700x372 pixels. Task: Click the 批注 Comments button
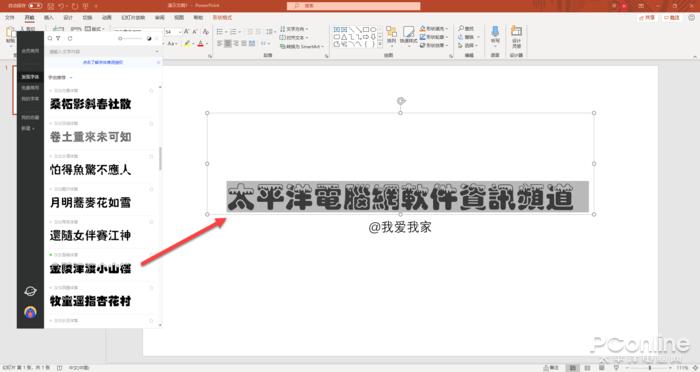click(672, 17)
